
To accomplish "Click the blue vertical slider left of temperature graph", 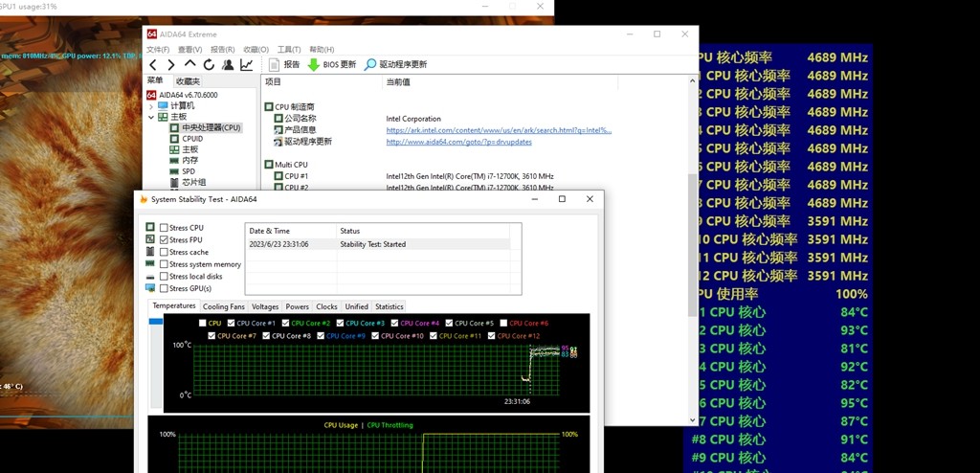I will (x=156, y=323).
